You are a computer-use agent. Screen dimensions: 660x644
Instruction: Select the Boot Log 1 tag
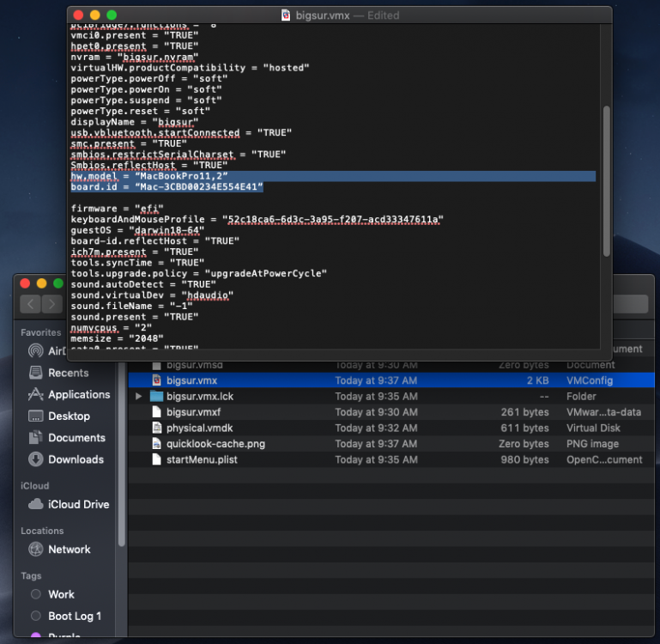tap(66, 616)
